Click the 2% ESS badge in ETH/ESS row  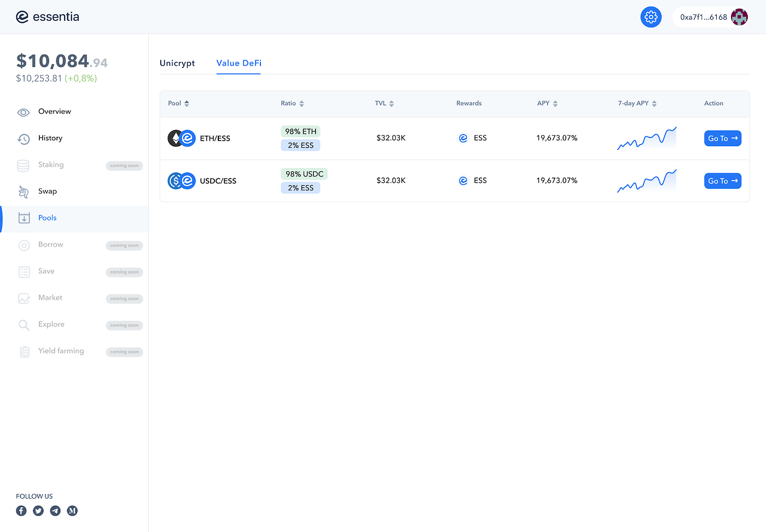pos(300,145)
